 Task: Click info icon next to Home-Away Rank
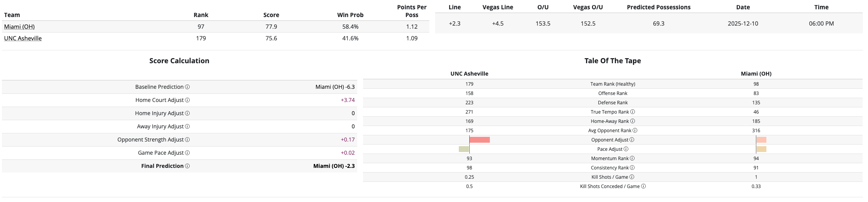point(633,121)
